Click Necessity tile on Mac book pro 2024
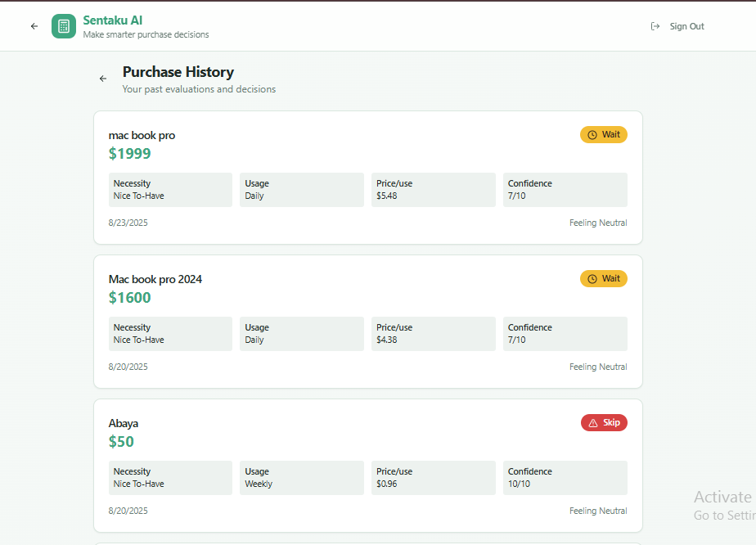Viewport: 756px width, 545px height. click(x=170, y=334)
